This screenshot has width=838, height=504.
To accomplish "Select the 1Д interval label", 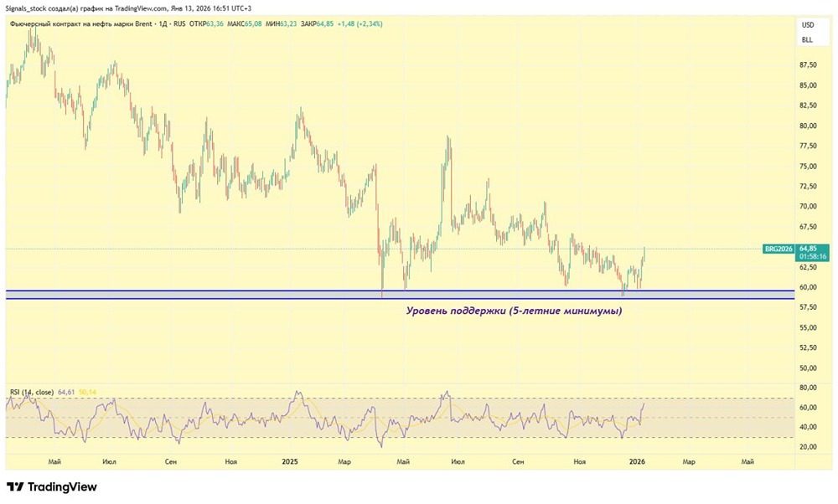I will (x=163, y=24).
